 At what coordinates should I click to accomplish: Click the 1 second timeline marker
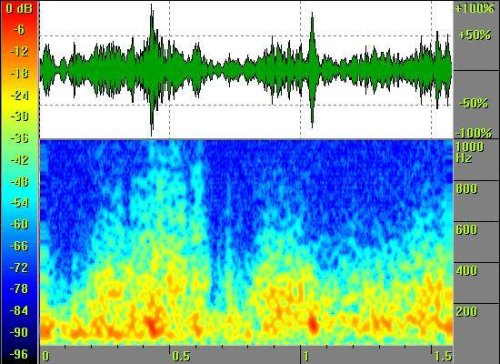[306, 356]
